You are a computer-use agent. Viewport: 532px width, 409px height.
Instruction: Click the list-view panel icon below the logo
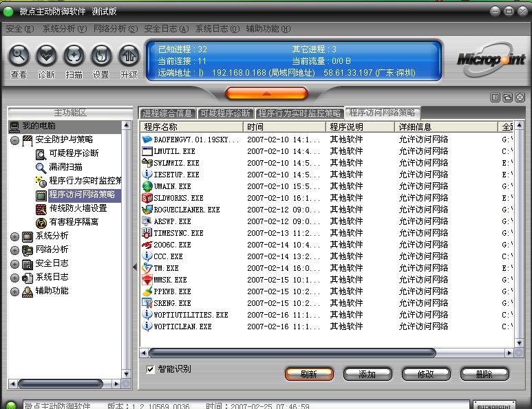pyautogui.click(x=495, y=98)
